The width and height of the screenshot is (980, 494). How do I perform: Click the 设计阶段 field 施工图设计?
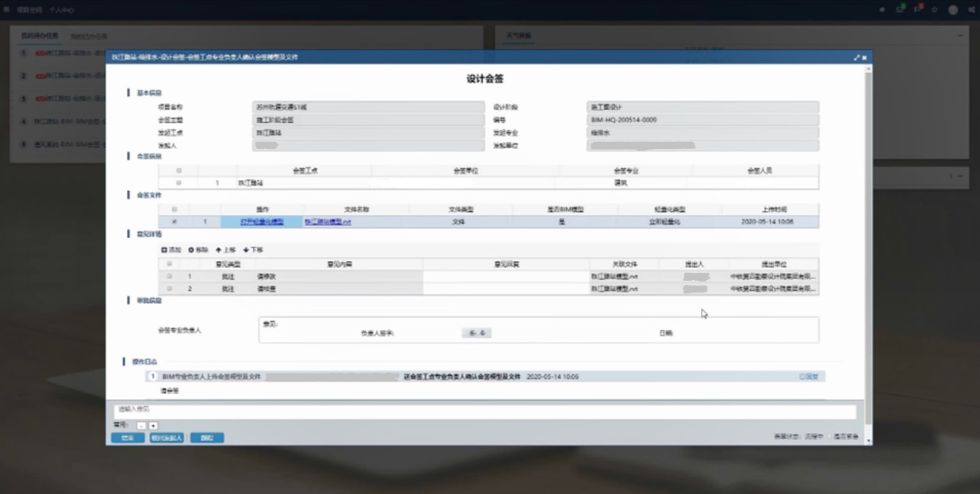702,107
